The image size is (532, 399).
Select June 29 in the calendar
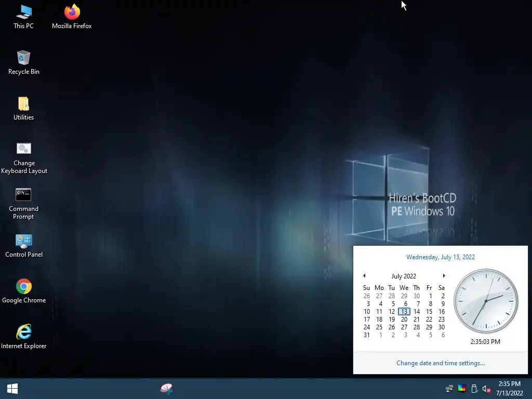point(404,296)
